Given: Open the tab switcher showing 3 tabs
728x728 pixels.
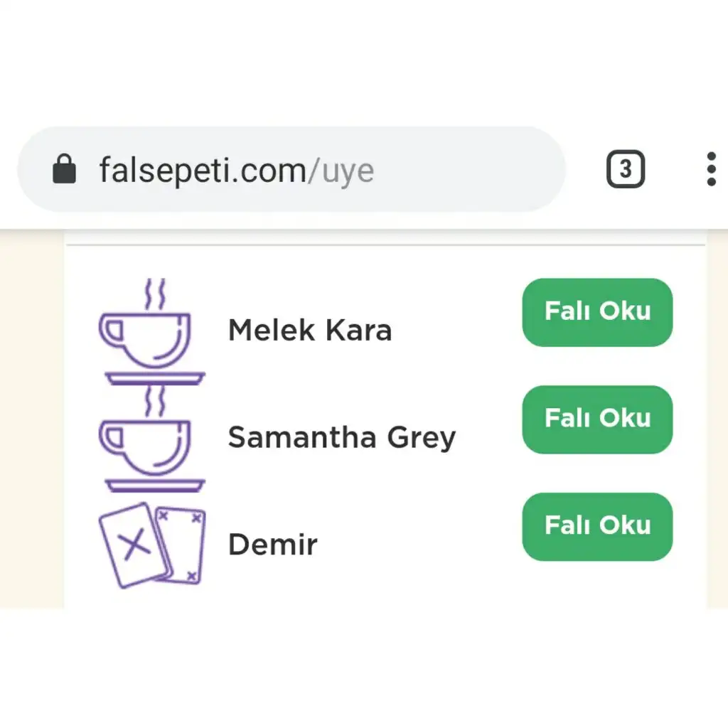Looking at the screenshot, I should [626, 169].
